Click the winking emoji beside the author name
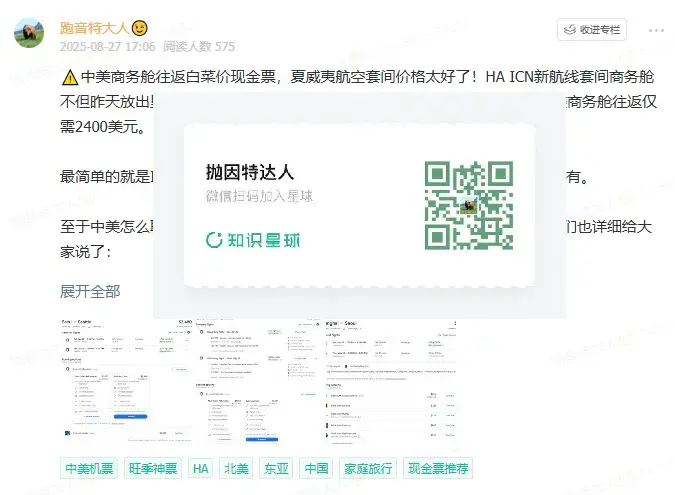675x495 pixels. pos(139,28)
